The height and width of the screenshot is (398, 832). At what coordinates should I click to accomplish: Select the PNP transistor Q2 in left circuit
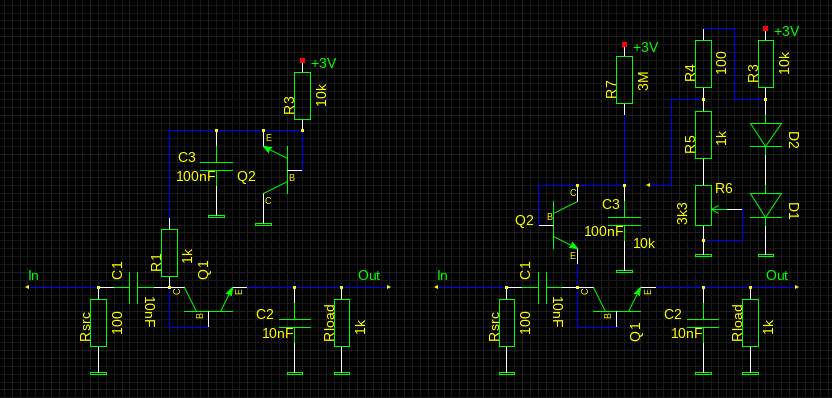tap(280, 170)
